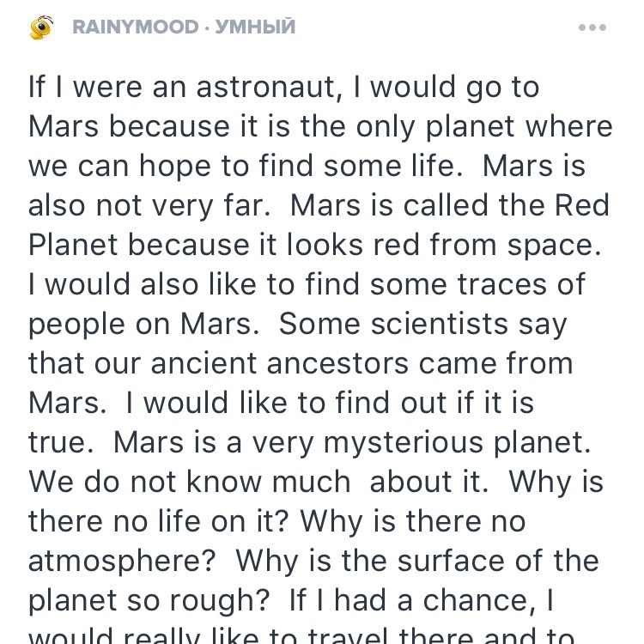The width and height of the screenshot is (644, 644).
Task: Open the RainyMood user avatar
Action: click(41, 27)
